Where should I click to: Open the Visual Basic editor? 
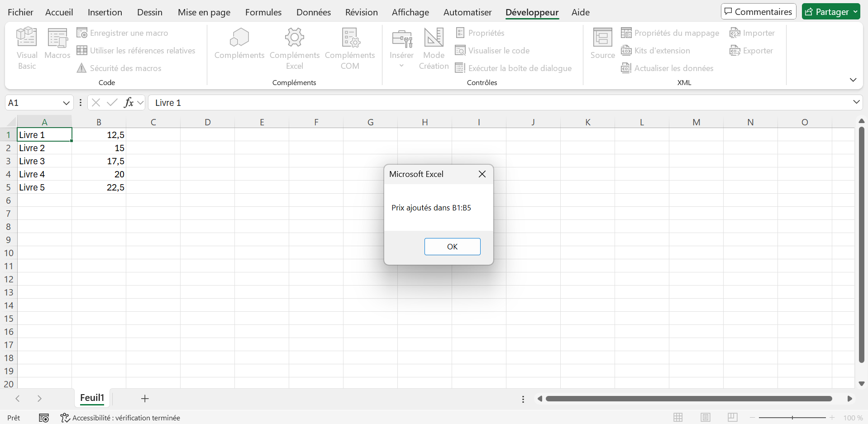pyautogui.click(x=27, y=48)
